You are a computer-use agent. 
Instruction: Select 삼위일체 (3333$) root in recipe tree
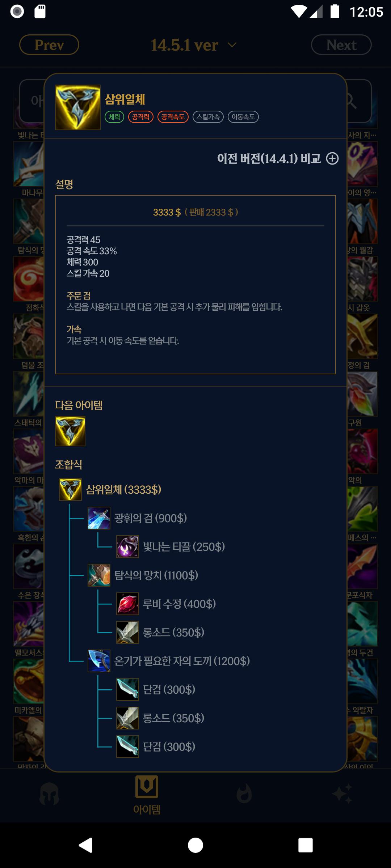tap(110, 489)
